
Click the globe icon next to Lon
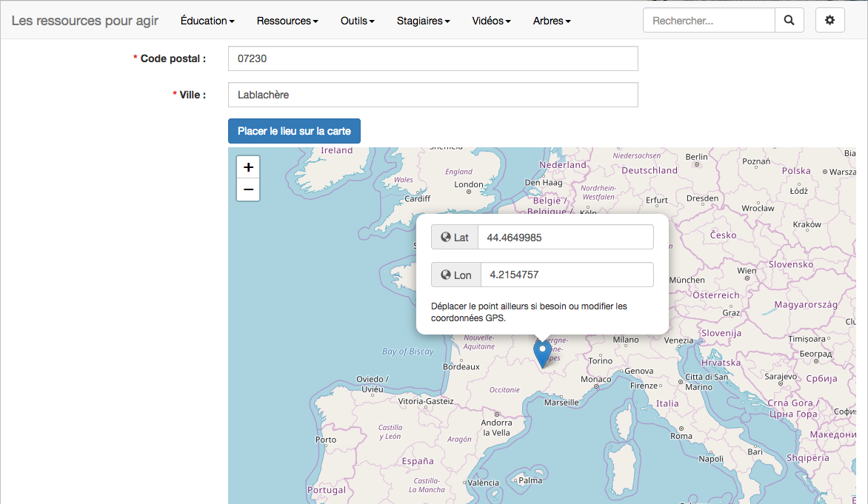point(446,275)
